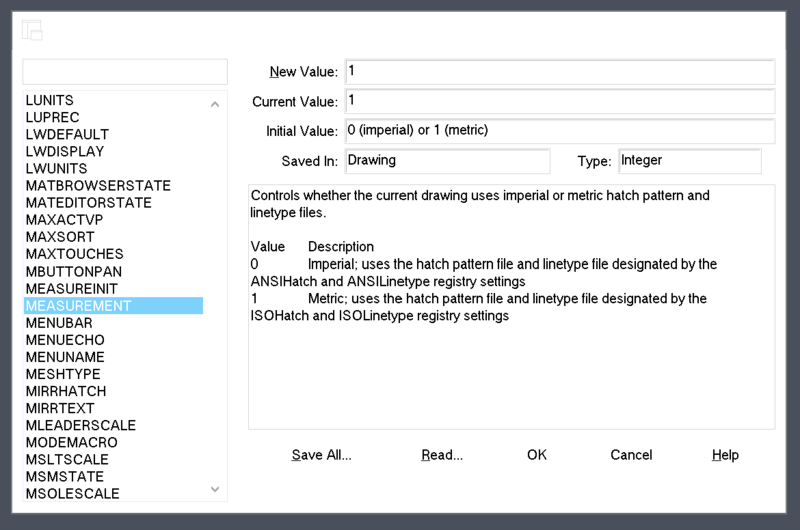Select the highlighted MEASUREMENT variable
Image resolution: width=800 pixels, height=530 pixels.
point(78,306)
